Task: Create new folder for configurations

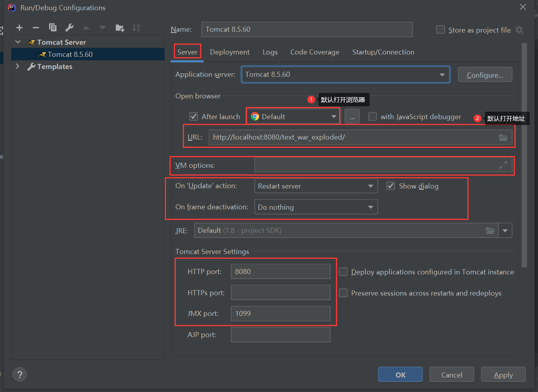Action: coord(120,27)
